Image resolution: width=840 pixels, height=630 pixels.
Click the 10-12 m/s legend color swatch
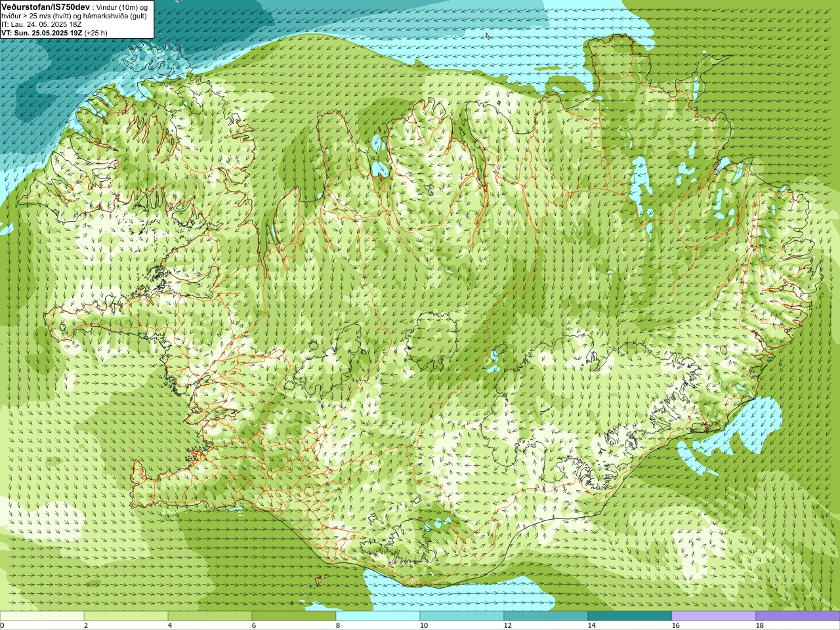[462, 616]
